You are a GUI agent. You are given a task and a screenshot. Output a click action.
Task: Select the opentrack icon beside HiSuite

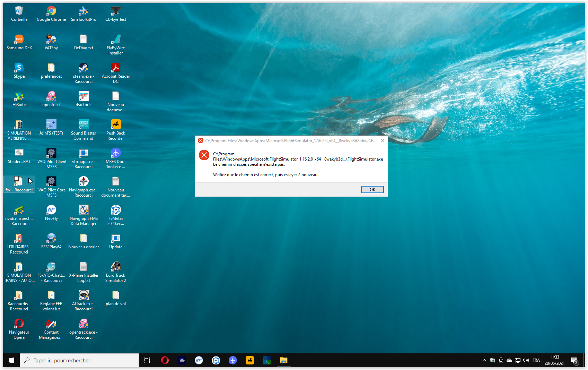click(x=51, y=99)
